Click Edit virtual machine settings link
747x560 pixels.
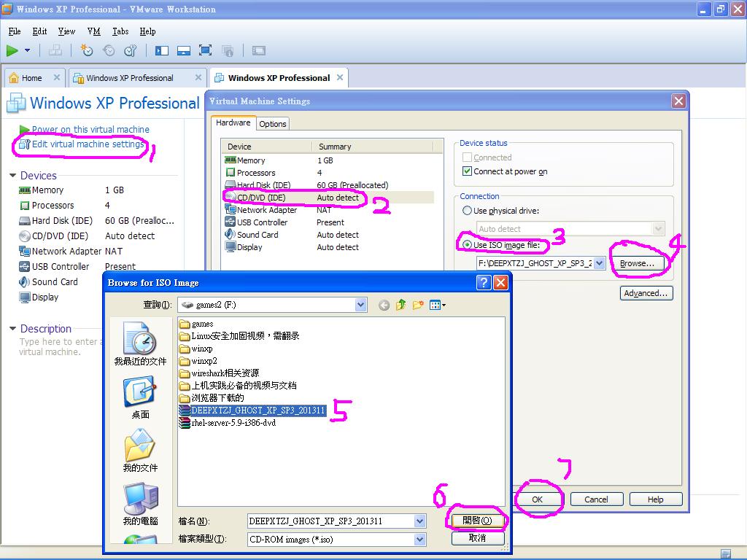coord(88,144)
